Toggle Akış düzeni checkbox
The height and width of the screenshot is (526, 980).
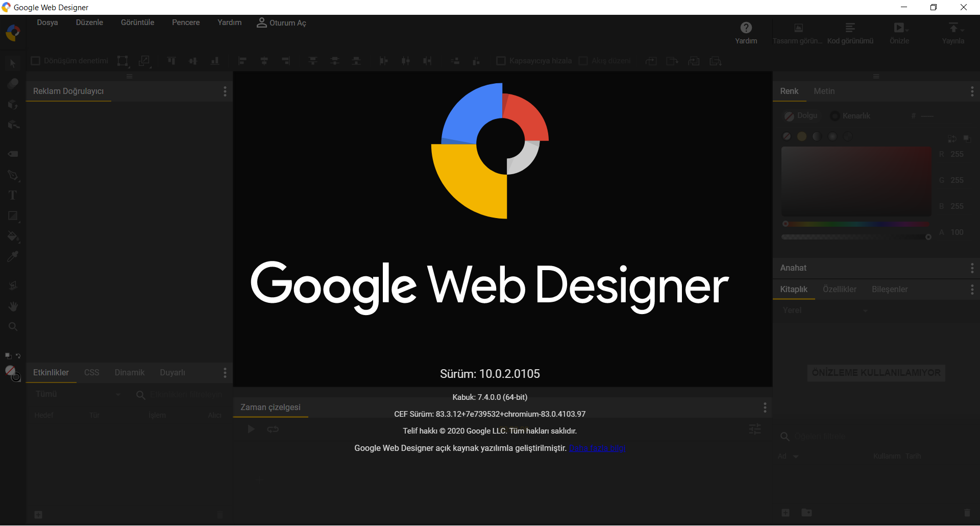tap(583, 61)
